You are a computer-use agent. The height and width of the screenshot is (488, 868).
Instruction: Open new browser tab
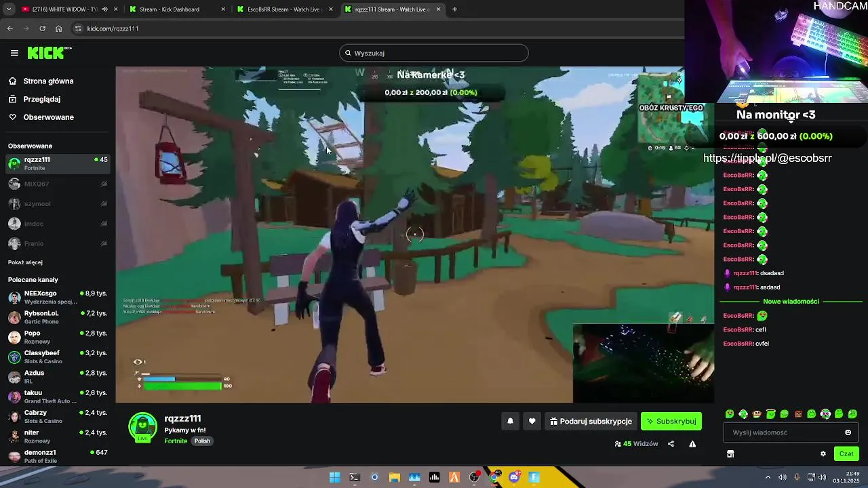click(454, 9)
